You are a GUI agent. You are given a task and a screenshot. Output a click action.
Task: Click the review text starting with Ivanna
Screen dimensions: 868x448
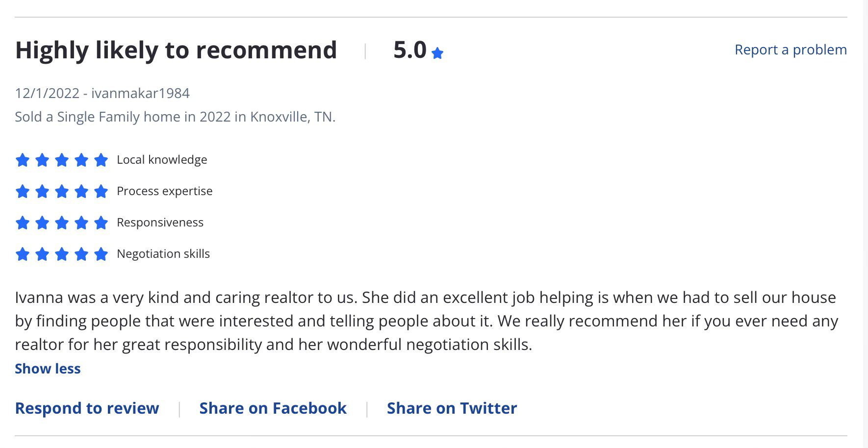click(427, 321)
